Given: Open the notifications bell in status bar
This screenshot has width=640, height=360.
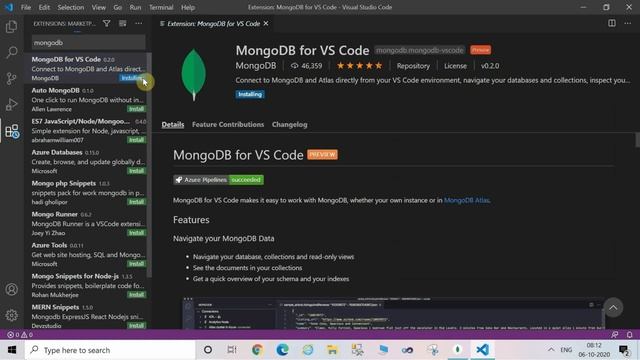Looking at the screenshot, I should 629,335.
